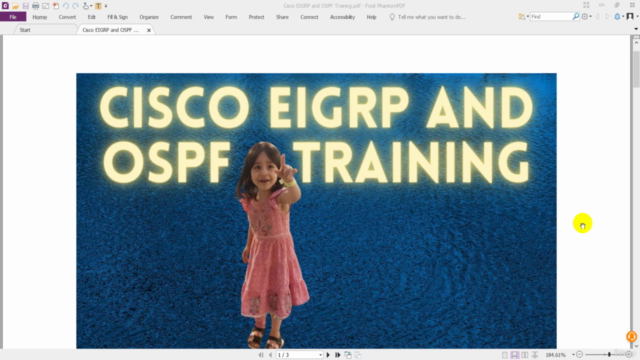The height and width of the screenshot is (360, 640).
Task: Open the zoom percentage dropdown arrow
Action: (573, 355)
